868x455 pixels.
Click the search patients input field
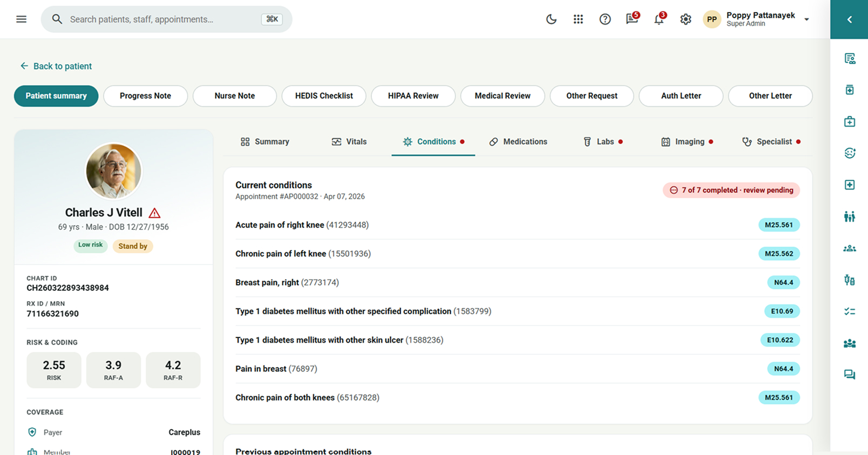[166, 19]
